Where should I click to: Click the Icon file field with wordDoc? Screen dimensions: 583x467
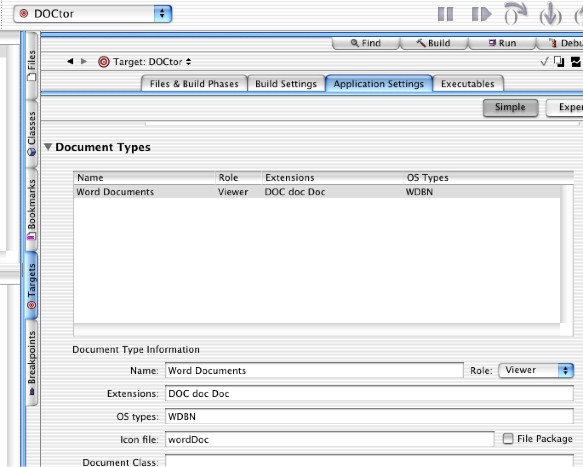330,439
